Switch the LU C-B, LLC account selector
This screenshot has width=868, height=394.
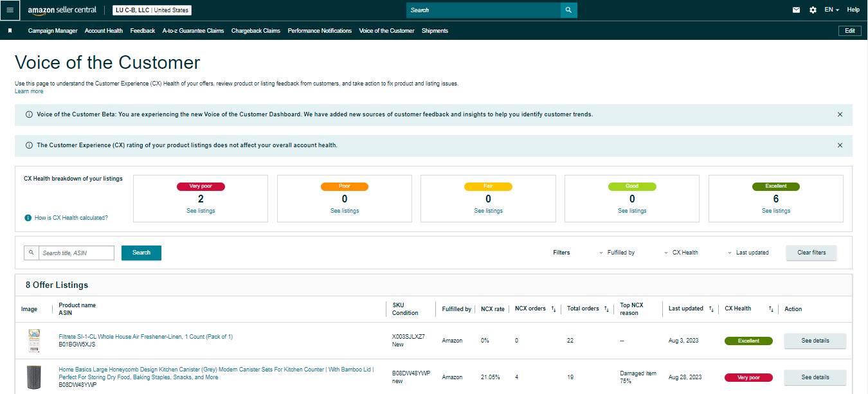point(152,10)
